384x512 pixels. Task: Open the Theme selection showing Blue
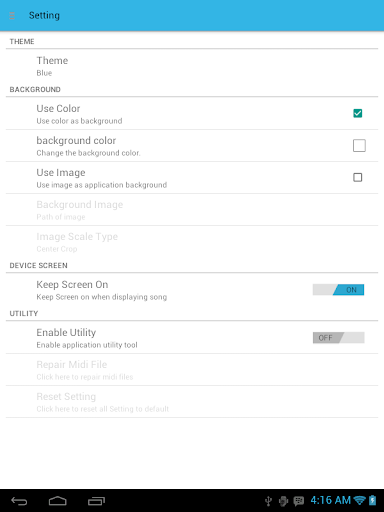pyautogui.click(x=192, y=66)
